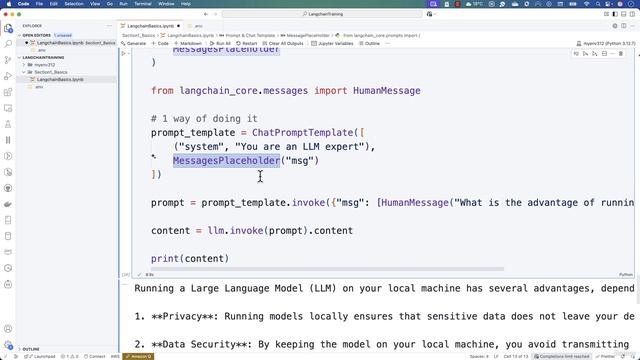Click the command center search field
The height and width of the screenshot is (360, 640).
pyautogui.click(x=322, y=14)
